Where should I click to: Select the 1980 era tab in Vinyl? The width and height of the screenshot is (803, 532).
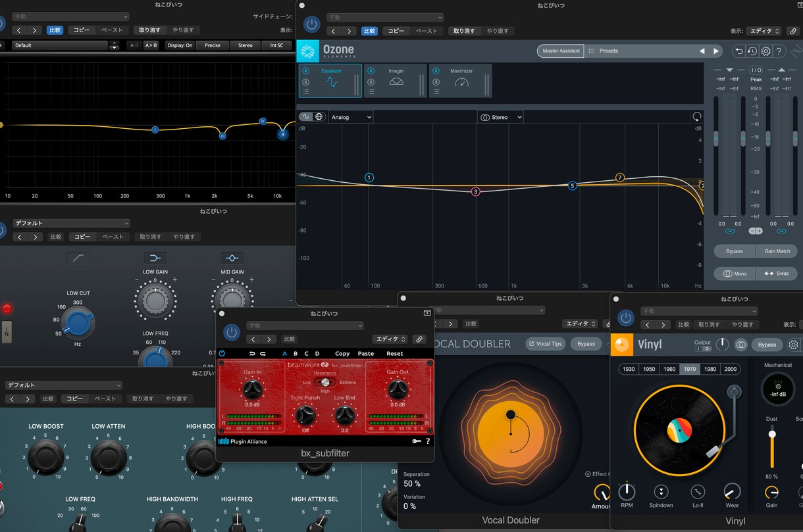coord(710,369)
